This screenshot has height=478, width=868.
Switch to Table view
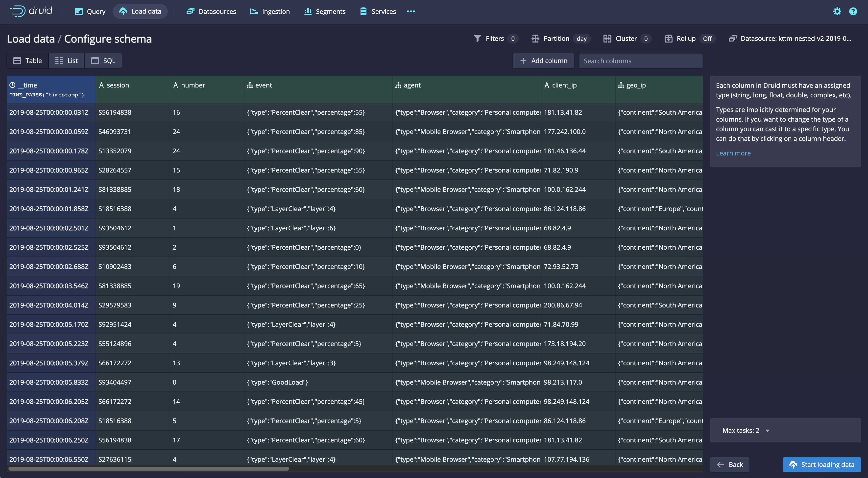[x=28, y=61]
